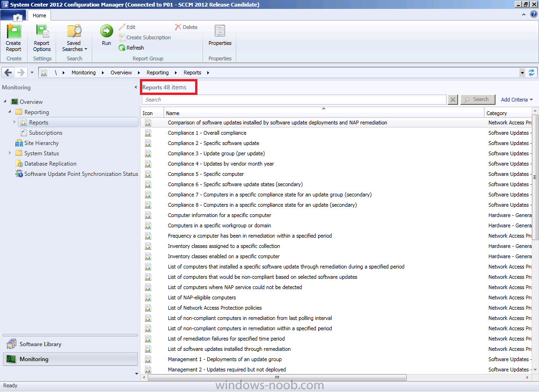The image size is (539, 392).
Task: Switch to the Monitoring workspace
Action: pyautogui.click(x=70, y=359)
